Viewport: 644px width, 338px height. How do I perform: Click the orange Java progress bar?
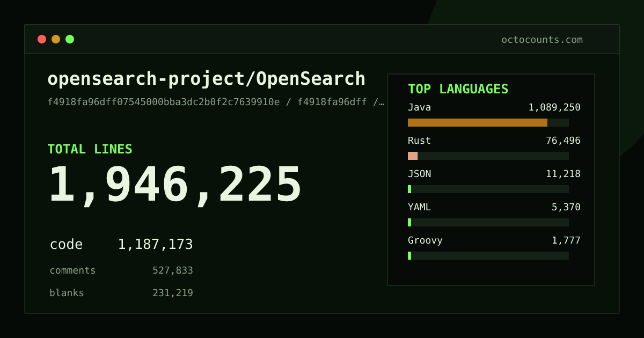[478, 122]
